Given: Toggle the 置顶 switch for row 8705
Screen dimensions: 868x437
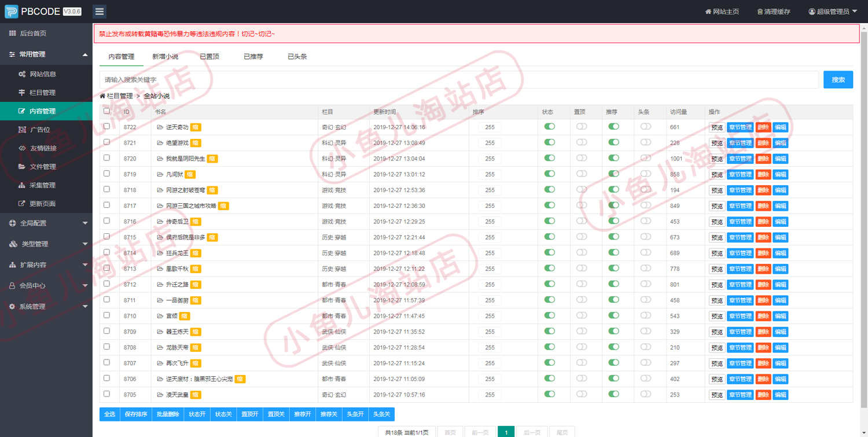Looking at the screenshot, I should [x=582, y=394].
